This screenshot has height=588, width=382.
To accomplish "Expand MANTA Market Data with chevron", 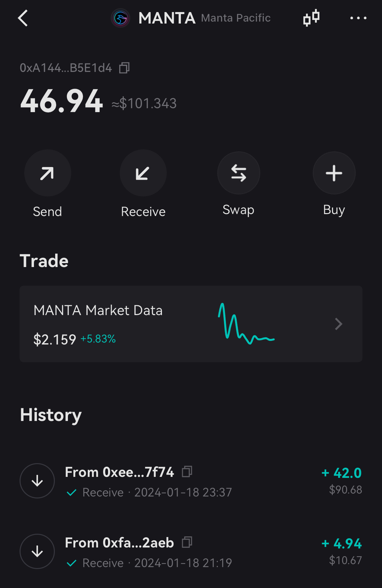I will (339, 324).
